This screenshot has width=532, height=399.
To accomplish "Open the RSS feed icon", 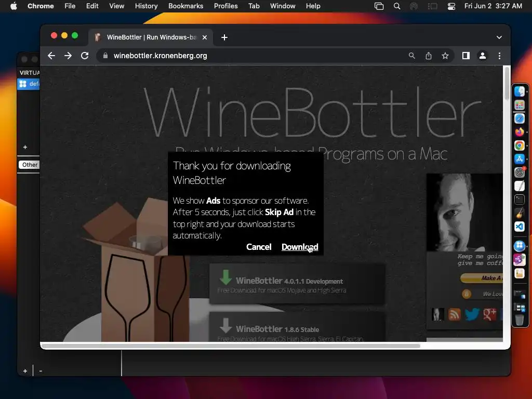I will pos(454,314).
